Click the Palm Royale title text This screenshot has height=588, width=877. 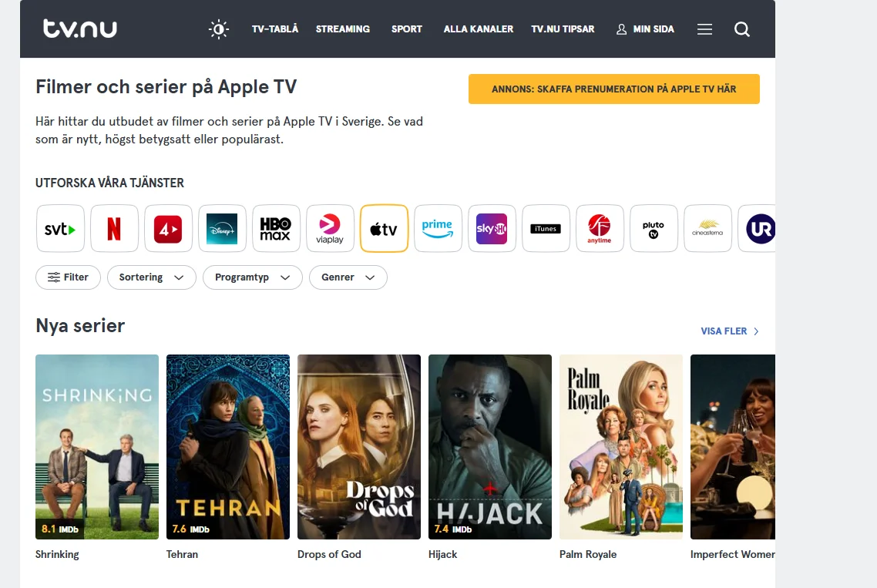click(x=588, y=554)
